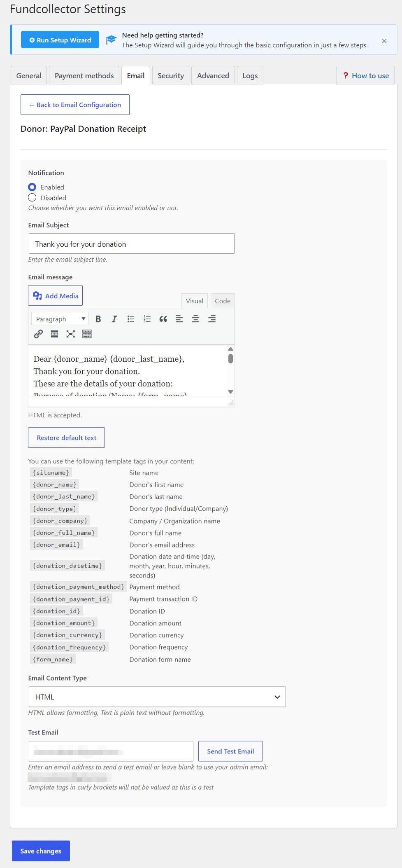Click the {donor_name} template tag

point(55,484)
